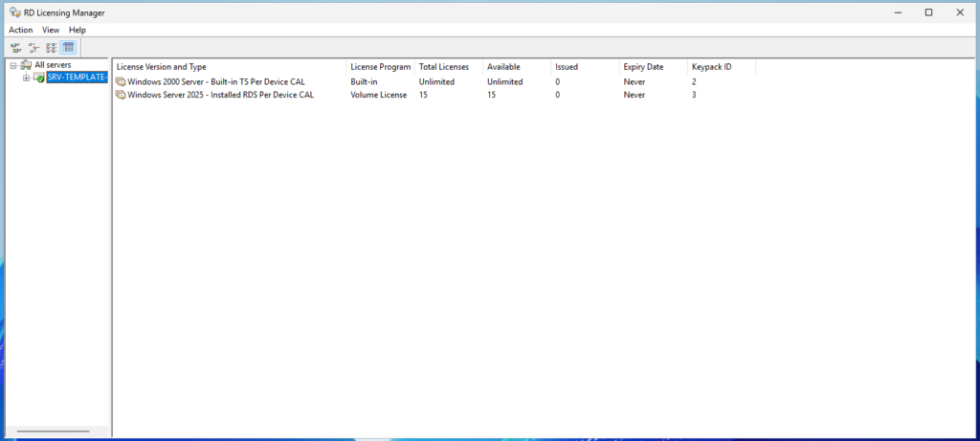Screen dimensions: 980x441
Task: Select the SRV-TEMPLATE server in the tree
Action: [76, 77]
